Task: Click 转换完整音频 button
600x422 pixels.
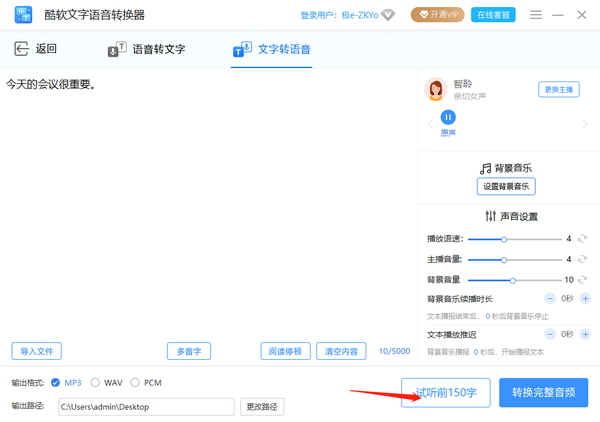Action: click(543, 393)
